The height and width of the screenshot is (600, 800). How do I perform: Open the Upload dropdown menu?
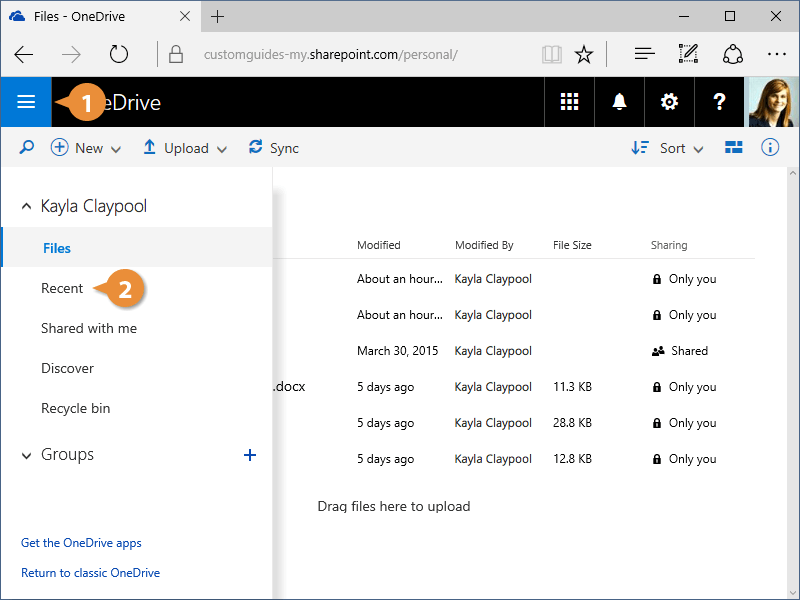tap(185, 148)
